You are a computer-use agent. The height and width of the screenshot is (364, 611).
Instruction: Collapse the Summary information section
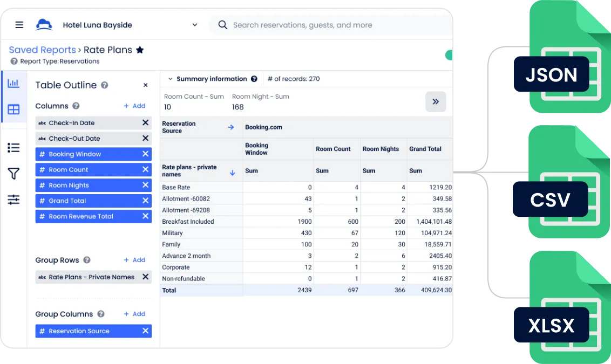(x=171, y=79)
